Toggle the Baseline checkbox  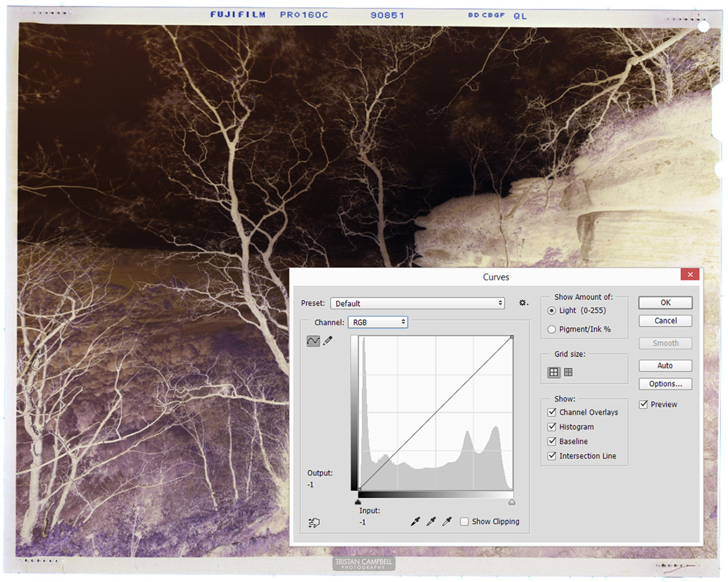[x=552, y=441]
